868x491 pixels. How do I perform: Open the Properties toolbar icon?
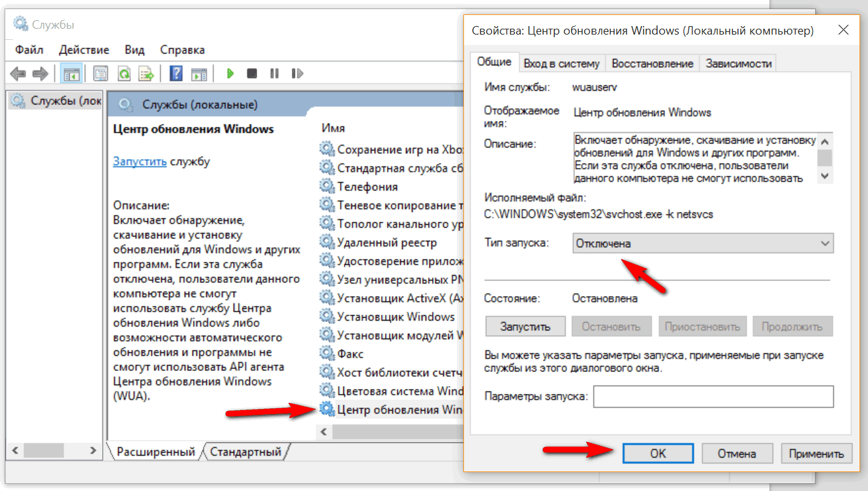click(100, 74)
